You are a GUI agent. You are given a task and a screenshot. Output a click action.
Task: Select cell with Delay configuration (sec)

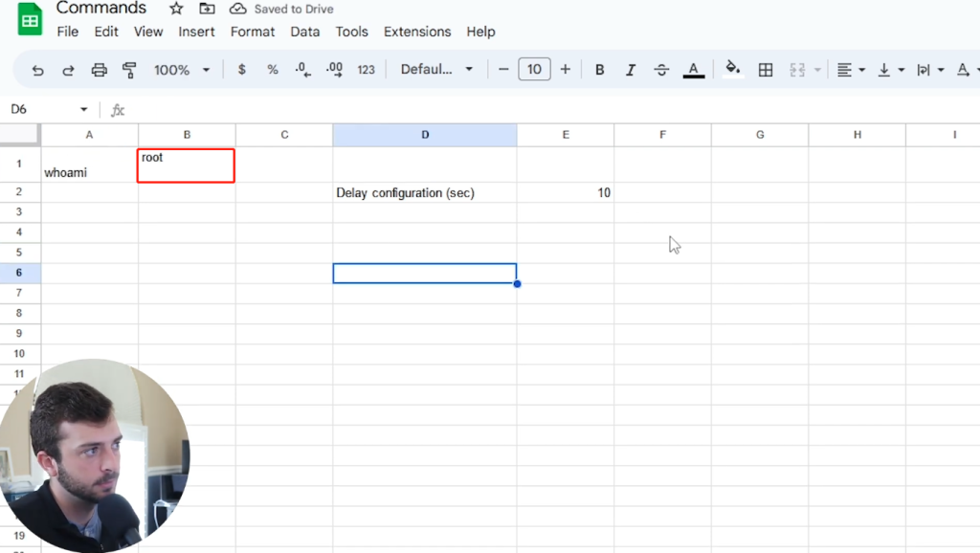425,192
